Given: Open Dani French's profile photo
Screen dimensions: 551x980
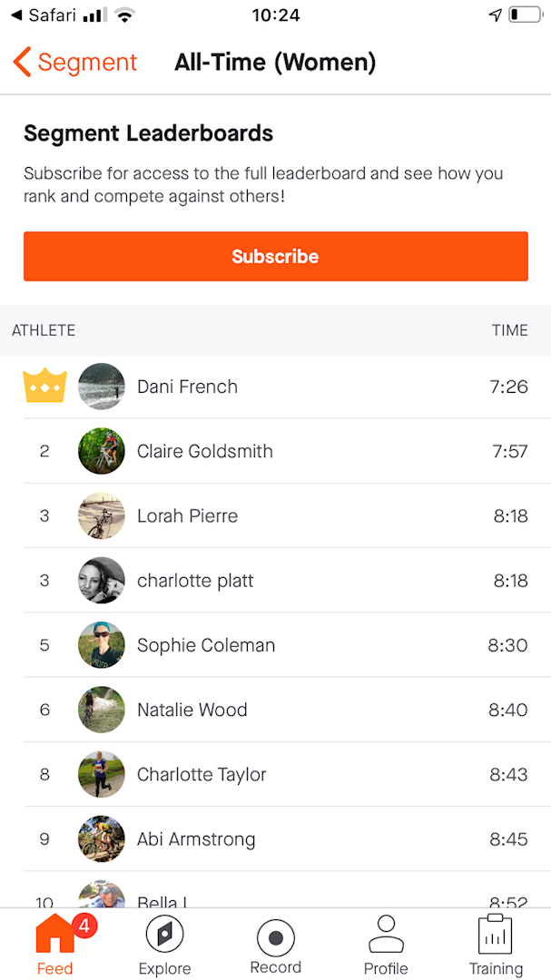Looking at the screenshot, I should coord(102,387).
